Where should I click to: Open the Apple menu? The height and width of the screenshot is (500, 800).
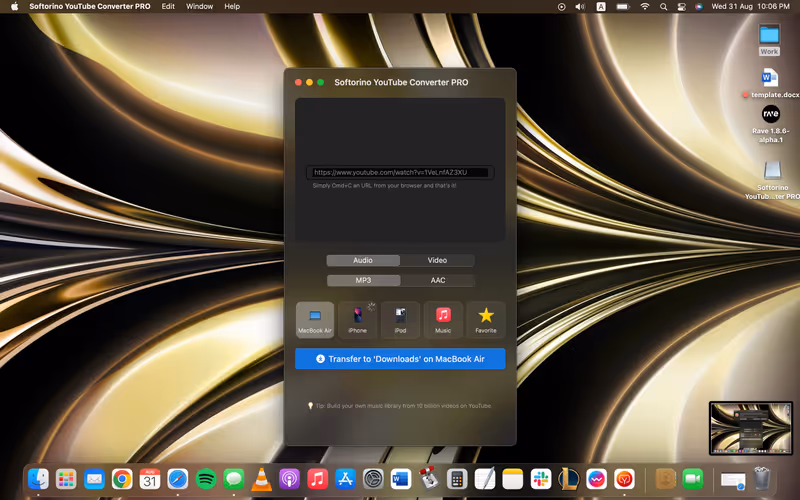tap(14, 7)
